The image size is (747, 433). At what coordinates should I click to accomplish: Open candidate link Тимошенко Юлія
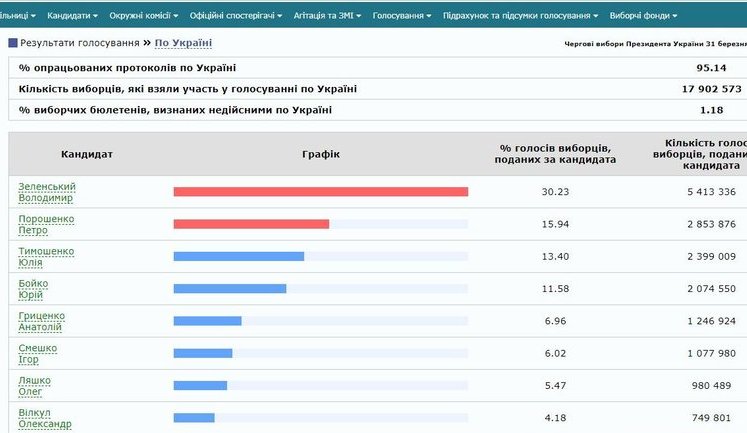[46, 257]
